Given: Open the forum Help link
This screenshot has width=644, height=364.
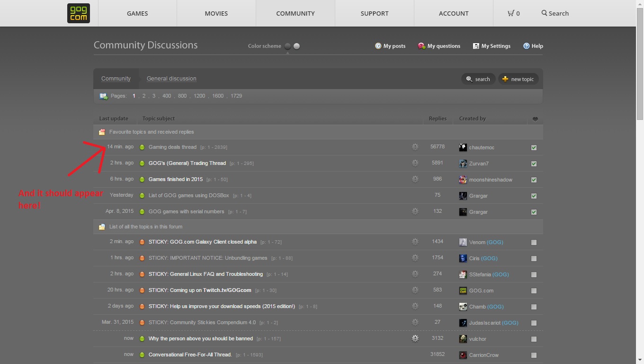Looking at the screenshot, I should click(x=533, y=46).
